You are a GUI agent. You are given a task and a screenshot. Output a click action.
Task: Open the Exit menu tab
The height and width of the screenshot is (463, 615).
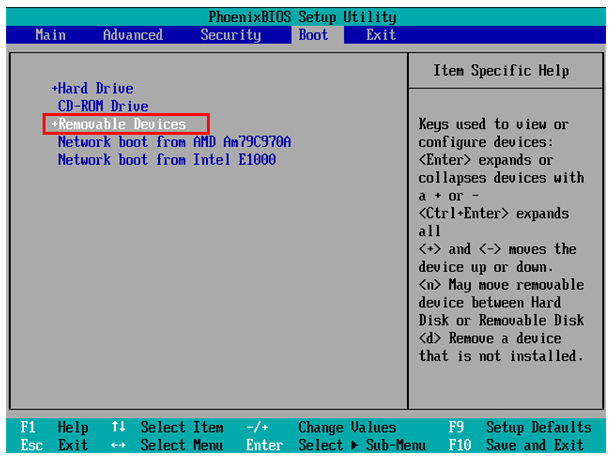(381, 35)
